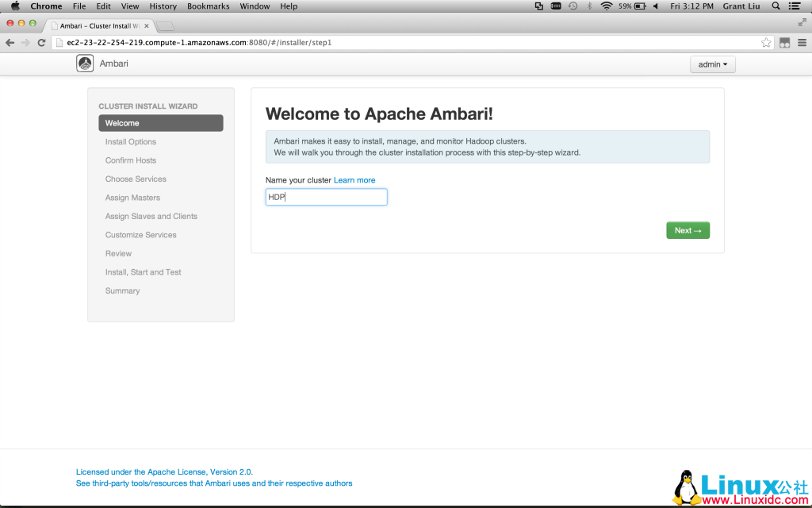Screen dimensions: 812x508
Task: Open the History menu
Action: [x=163, y=6]
